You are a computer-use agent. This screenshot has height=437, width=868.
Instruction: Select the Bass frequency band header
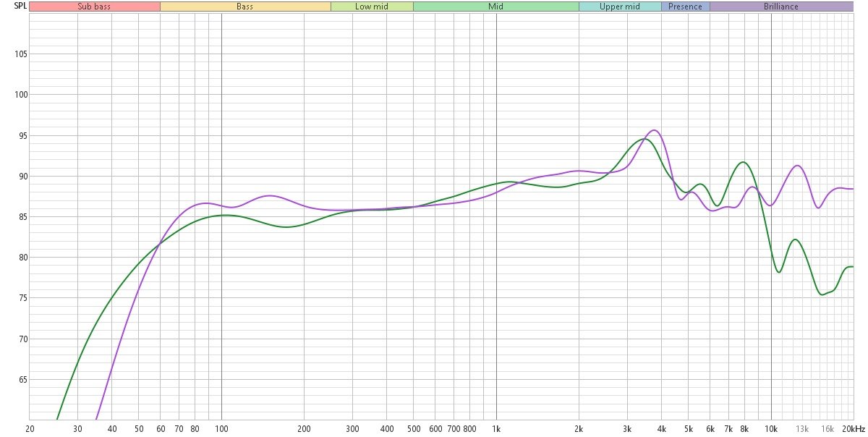point(244,7)
